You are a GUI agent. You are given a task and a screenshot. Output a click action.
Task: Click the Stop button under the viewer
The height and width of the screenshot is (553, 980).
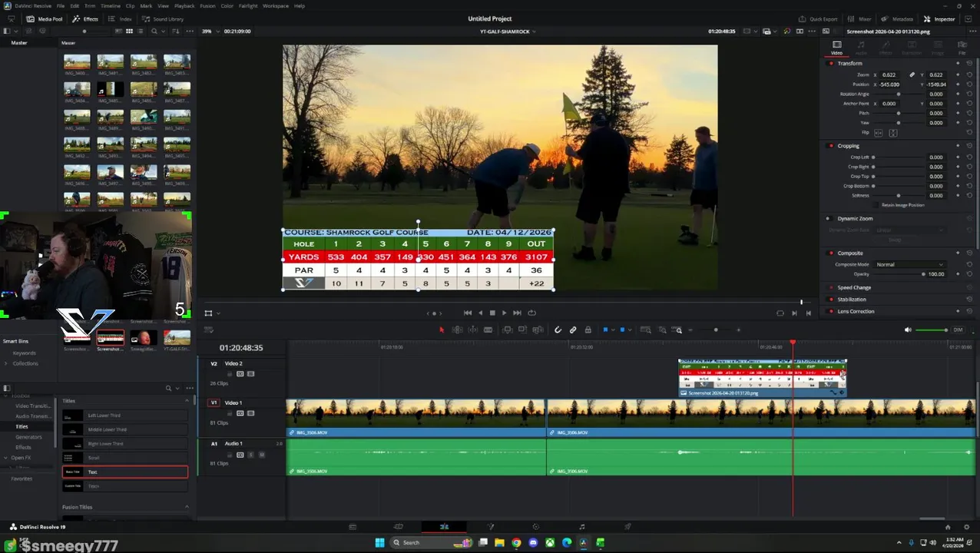492,313
